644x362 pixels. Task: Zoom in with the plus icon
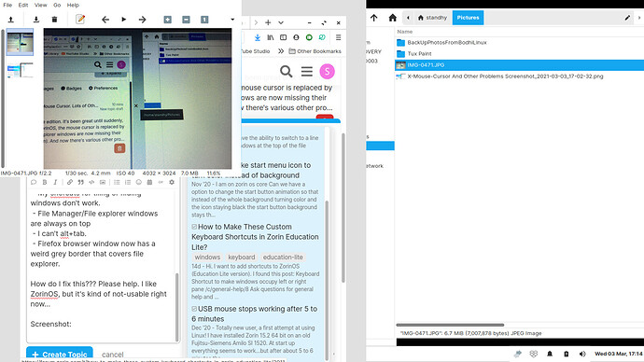pos(168,20)
